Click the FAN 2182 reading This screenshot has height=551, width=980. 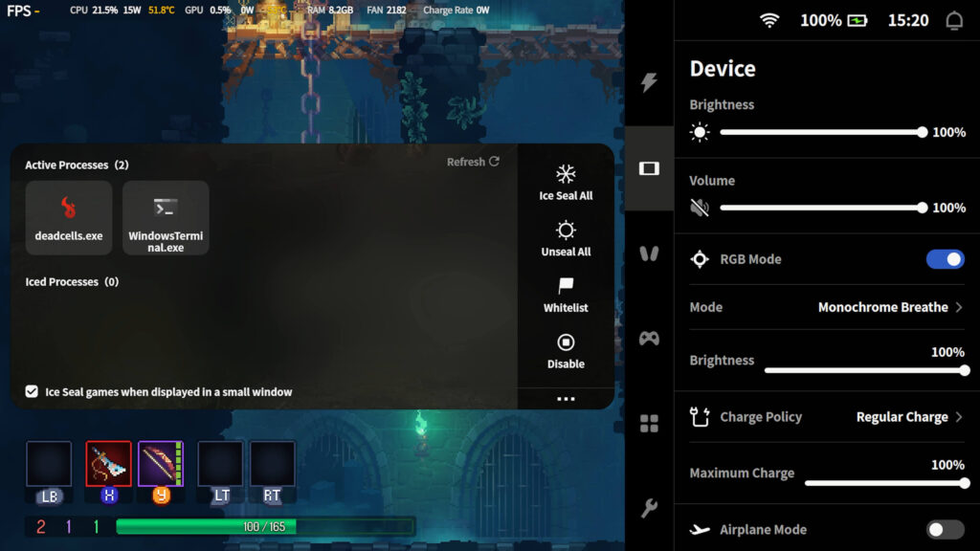387,10
